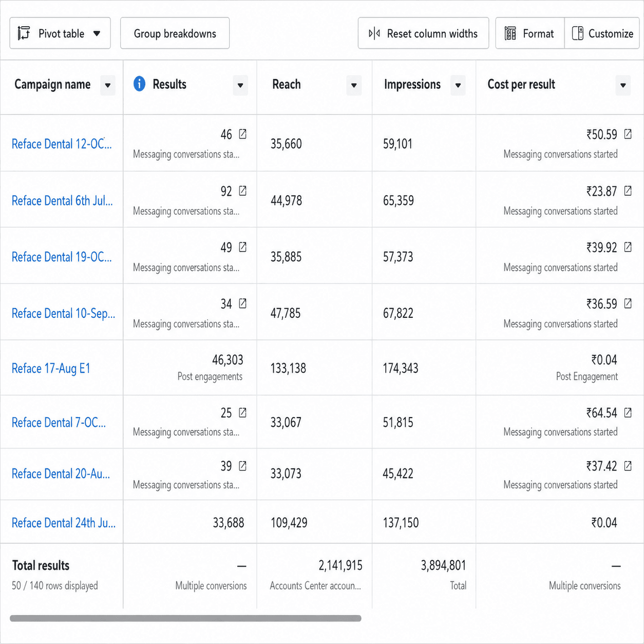
Task: Click the Reset column widths icon
Action: coord(374,33)
